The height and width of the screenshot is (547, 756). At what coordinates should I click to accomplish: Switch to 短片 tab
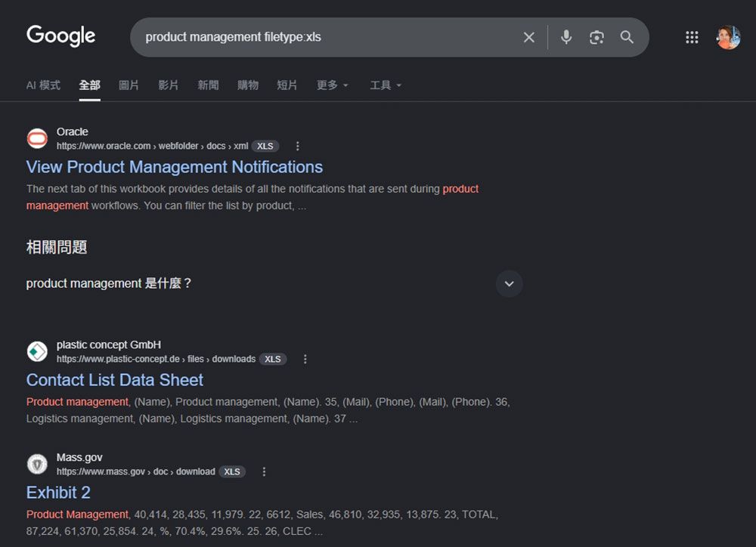(287, 85)
